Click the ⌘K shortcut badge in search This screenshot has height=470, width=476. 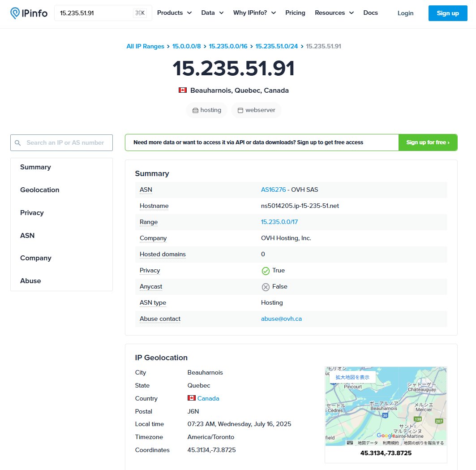(140, 13)
